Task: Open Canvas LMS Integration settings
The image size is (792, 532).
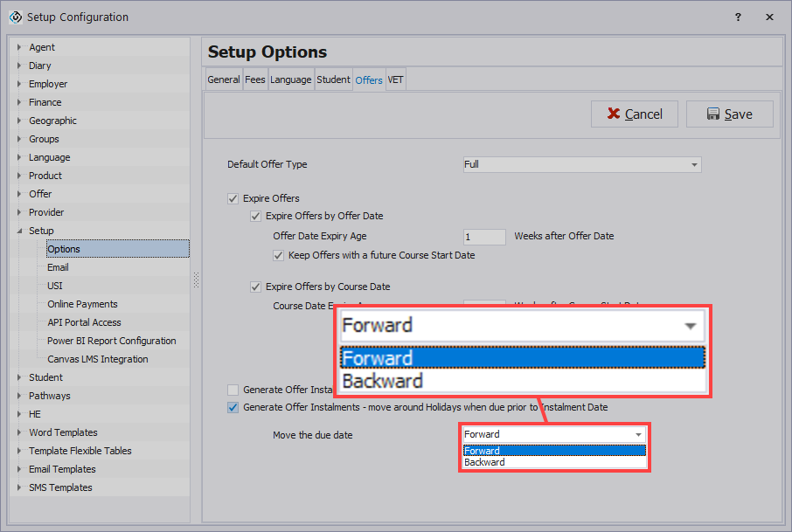Action: (x=97, y=359)
